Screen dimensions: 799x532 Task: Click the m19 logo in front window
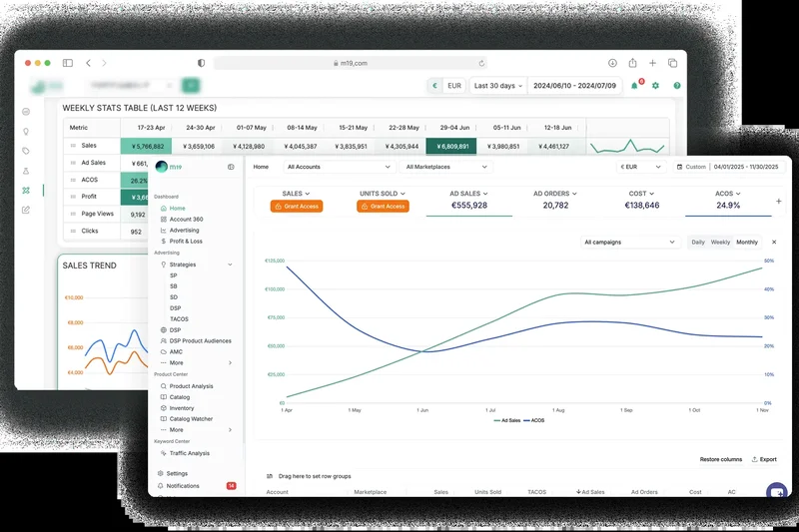click(x=169, y=167)
